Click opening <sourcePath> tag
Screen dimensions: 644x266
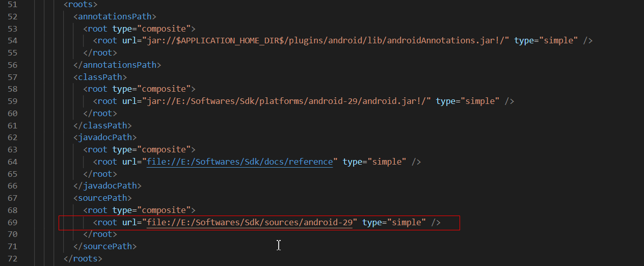tap(102, 198)
